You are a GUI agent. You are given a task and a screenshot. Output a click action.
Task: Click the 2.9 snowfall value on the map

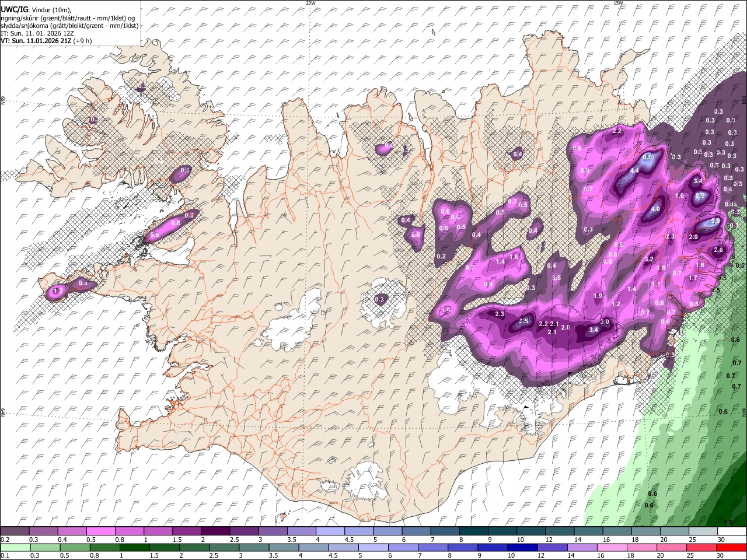(x=693, y=237)
